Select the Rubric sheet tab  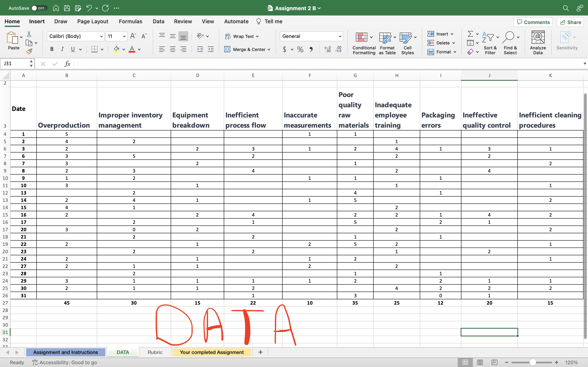tap(155, 352)
